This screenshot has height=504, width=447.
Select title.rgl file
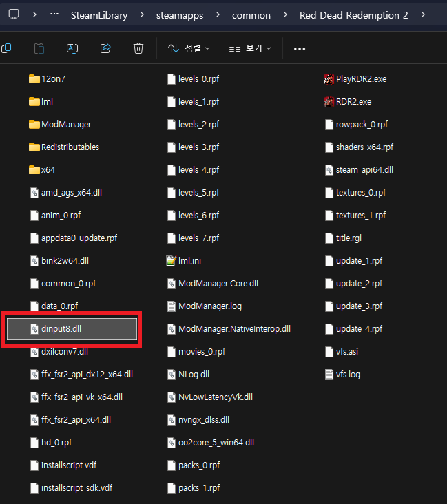(344, 238)
